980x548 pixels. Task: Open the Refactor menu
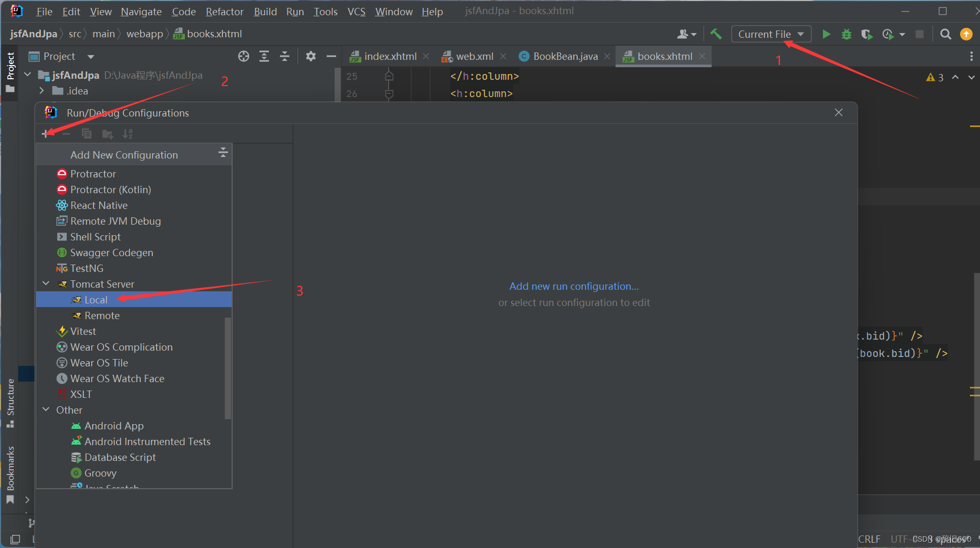[x=224, y=11]
